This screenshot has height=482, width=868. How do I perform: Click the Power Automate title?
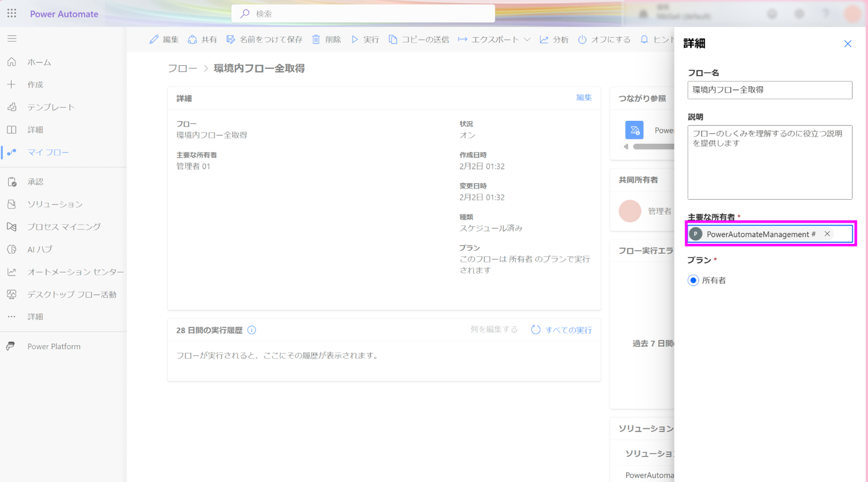coord(64,14)
